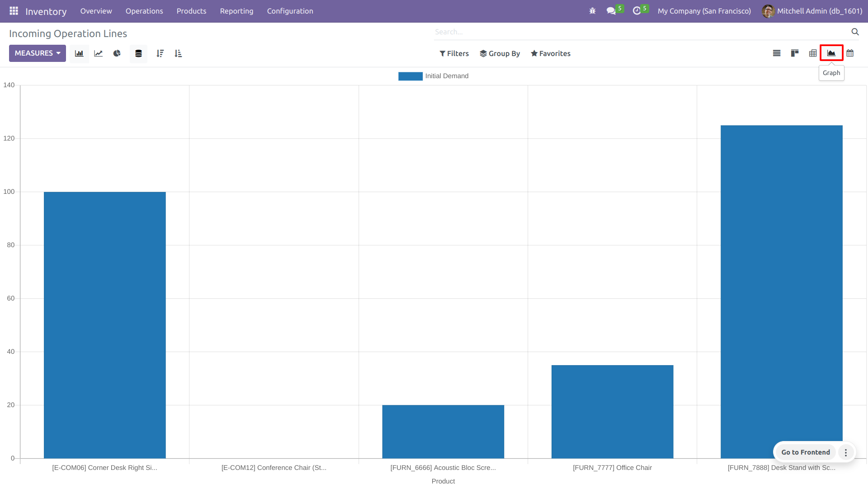Switch to kanban view

tap(795, 53)
